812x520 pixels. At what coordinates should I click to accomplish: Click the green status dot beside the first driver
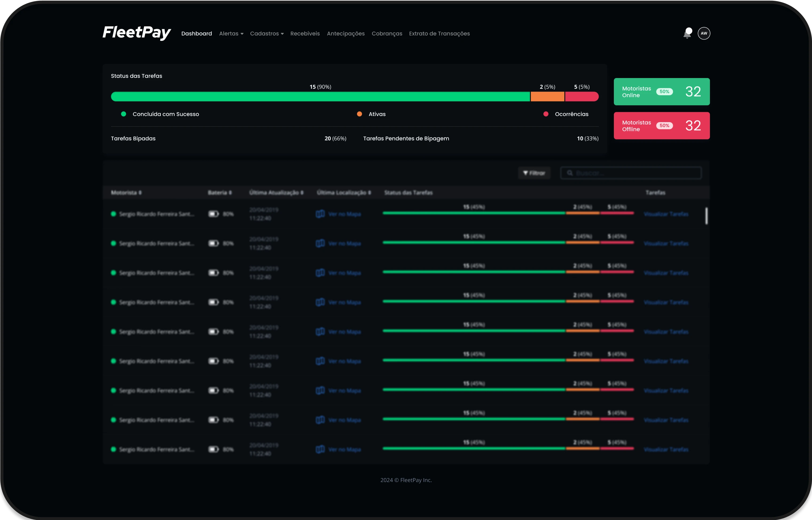[x=113, y=214]
